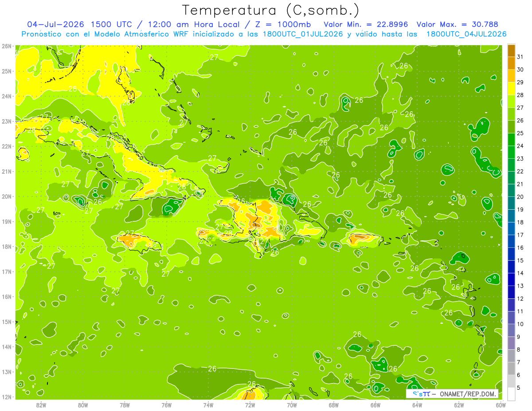Screen dimensions: 532x411
Task: Click the GrADS logo beside ONAMET label
Action: [421, 394]
